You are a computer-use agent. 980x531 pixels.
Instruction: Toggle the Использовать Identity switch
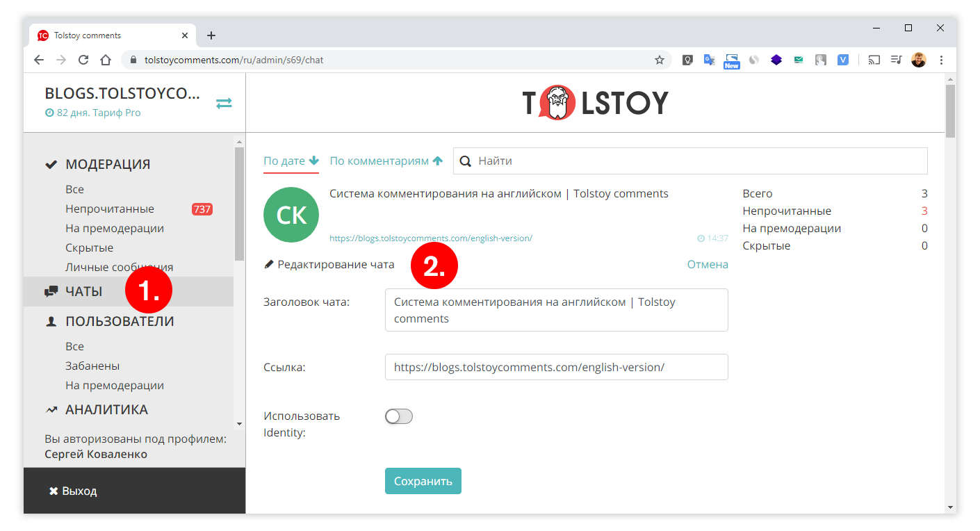click(x=399, y=416)
